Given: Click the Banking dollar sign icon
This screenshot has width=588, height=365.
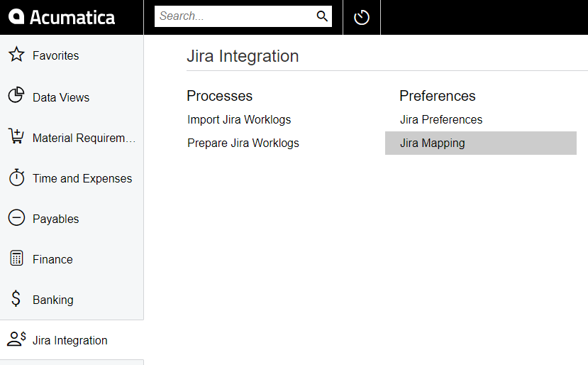Looking at the screenshot, I should pyautogui.click(x=16, y=298).
